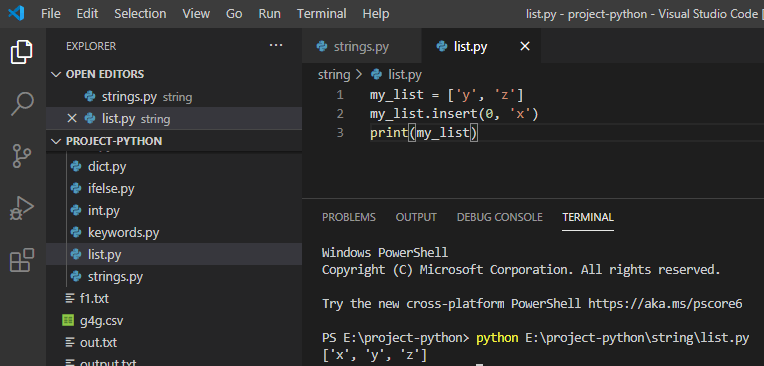Click the VS Code logo icon
The image size is (764, 366).
[16, 14]
